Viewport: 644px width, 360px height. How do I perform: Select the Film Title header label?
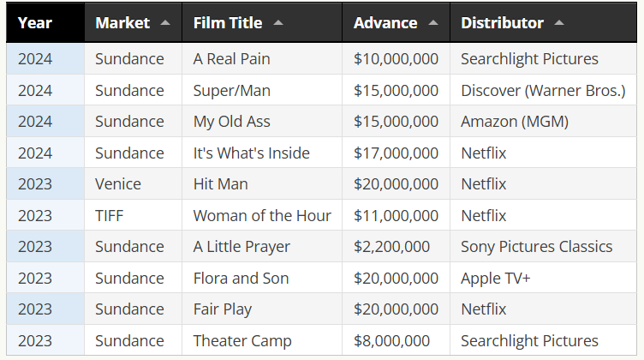[x=228, y=23]
